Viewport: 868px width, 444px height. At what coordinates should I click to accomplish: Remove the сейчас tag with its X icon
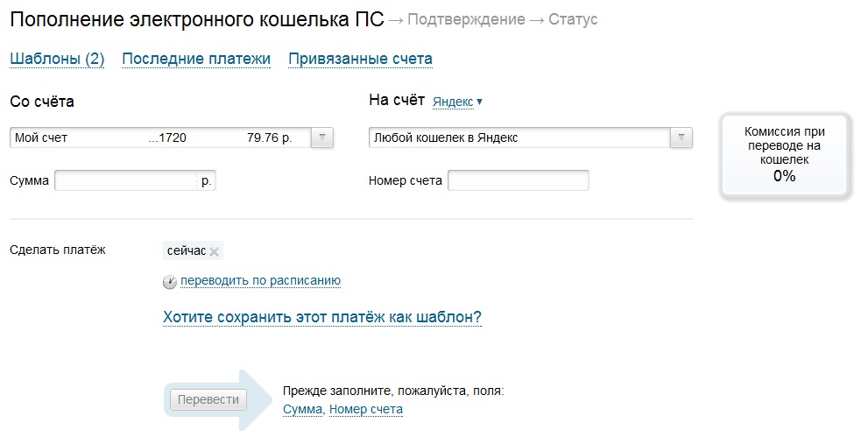[x=215, y=252]
